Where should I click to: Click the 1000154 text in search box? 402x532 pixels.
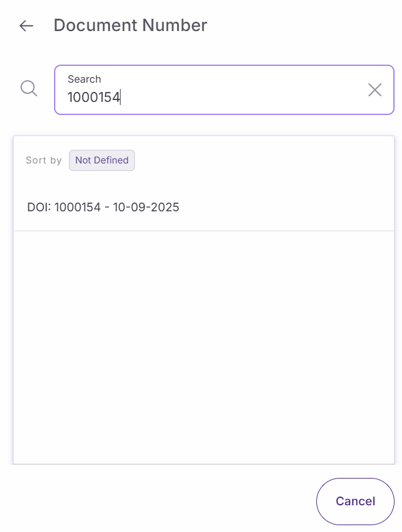pos(94,97)
